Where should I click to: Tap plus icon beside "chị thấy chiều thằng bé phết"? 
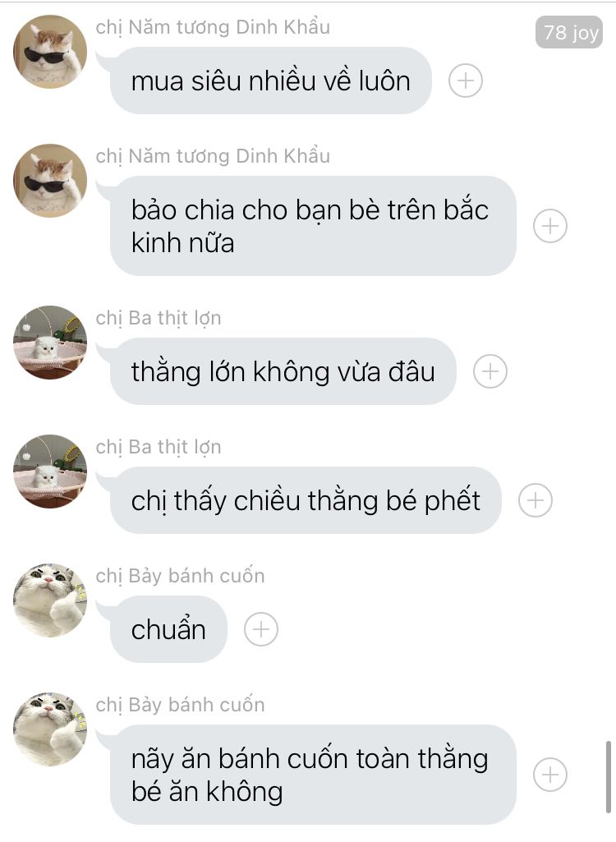(535, 500)
